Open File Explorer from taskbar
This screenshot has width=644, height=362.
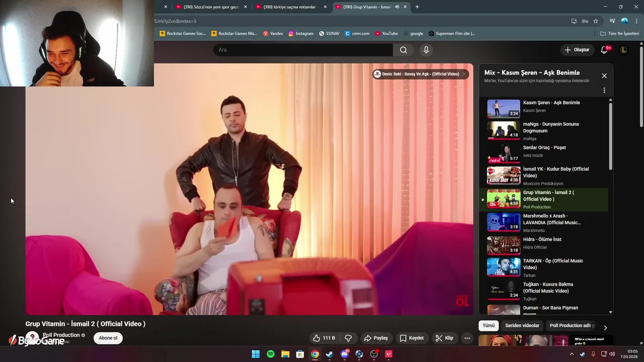pos(285,354)
